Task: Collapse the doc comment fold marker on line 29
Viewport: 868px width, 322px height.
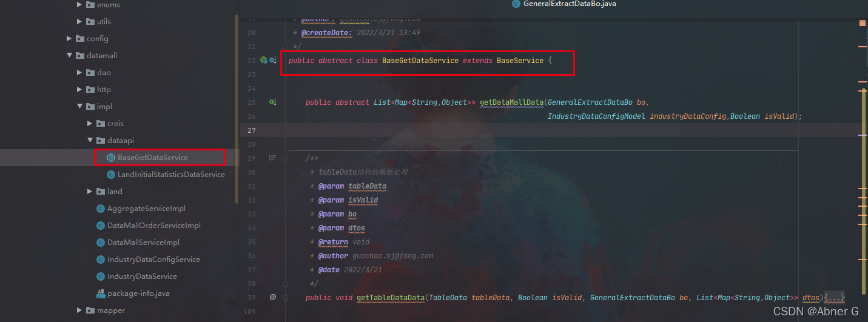Action: 286,158
